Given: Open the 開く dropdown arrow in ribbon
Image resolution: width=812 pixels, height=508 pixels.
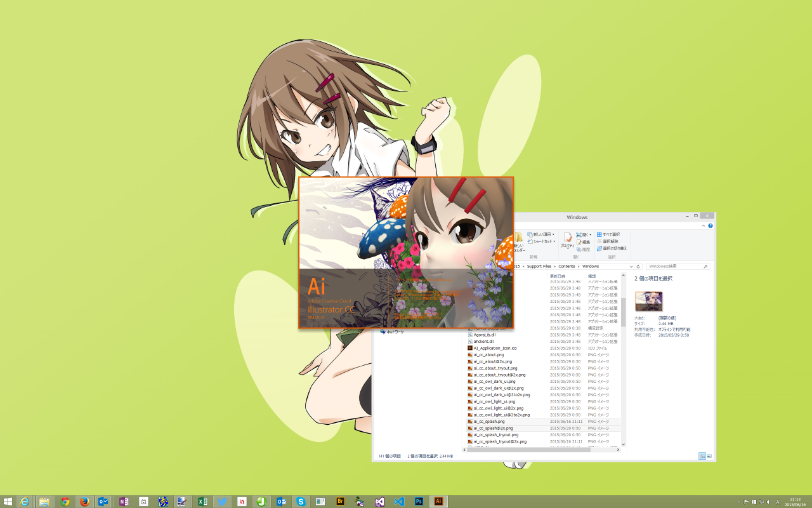Looking at the screenshot, I should point(591,235).
